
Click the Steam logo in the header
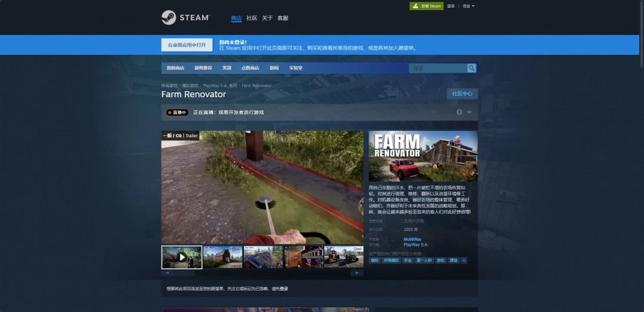[185, 18]
